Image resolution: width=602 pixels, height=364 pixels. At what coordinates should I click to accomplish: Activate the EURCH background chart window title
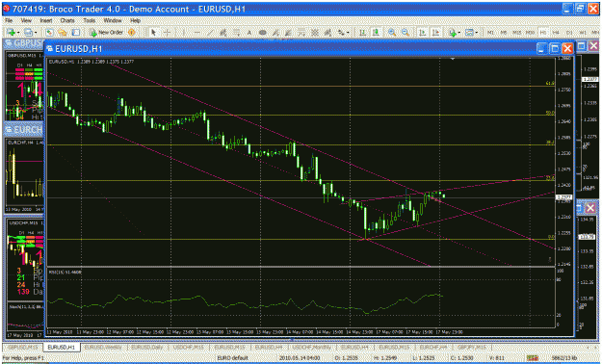click(25, 130)
